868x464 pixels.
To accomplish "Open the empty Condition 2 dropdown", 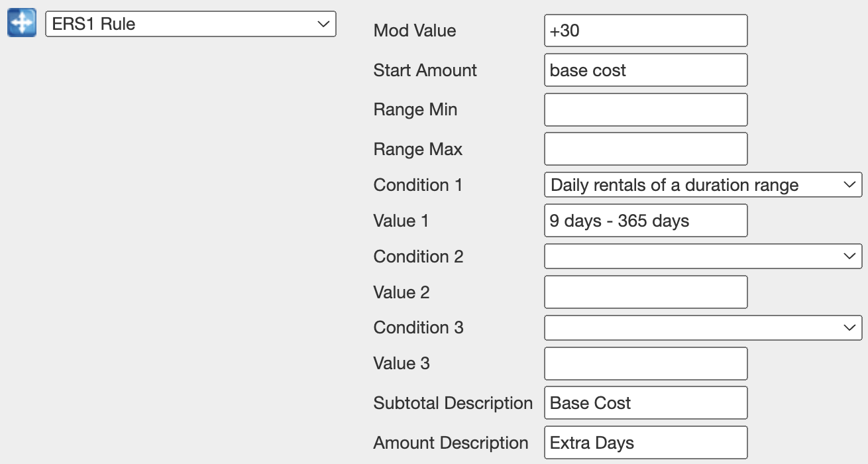I will tap(702, 257).
